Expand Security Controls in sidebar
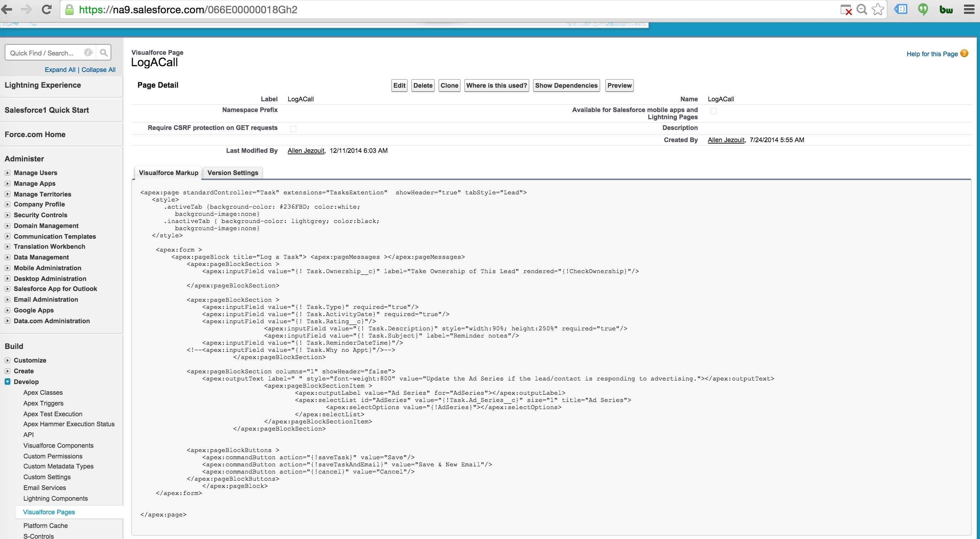The height and width of the screenshot is (539, 980). point(8,215)
